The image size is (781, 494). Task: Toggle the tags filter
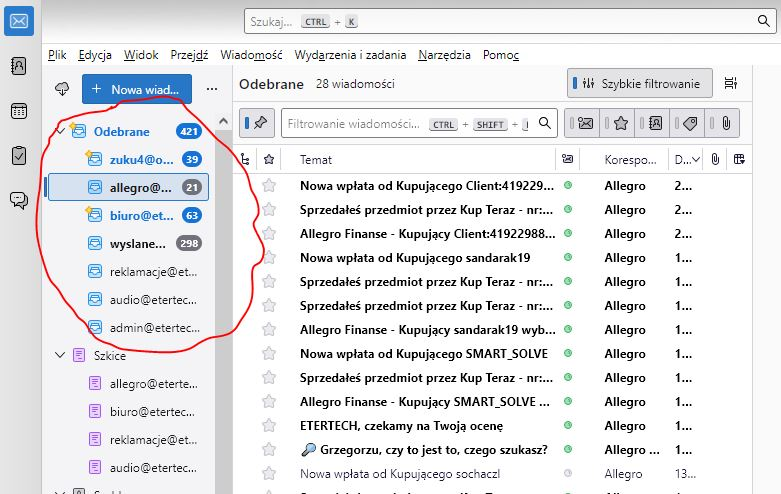coord(687,123)
